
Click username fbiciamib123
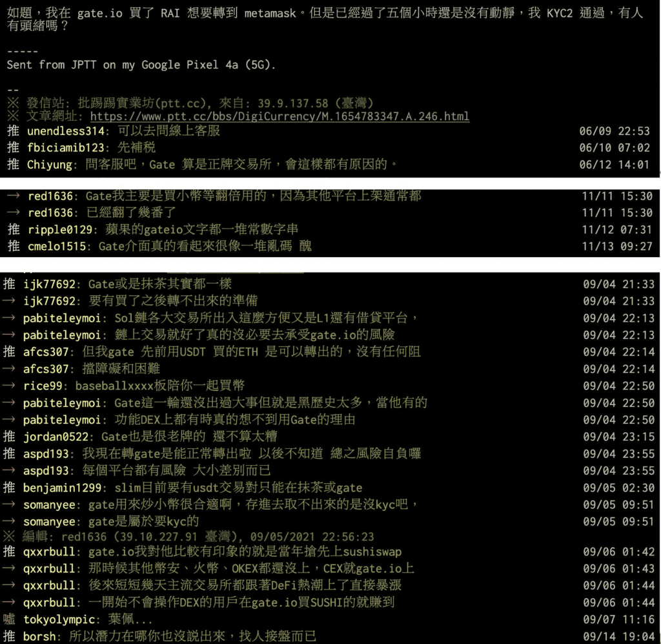tap(66, 148)
